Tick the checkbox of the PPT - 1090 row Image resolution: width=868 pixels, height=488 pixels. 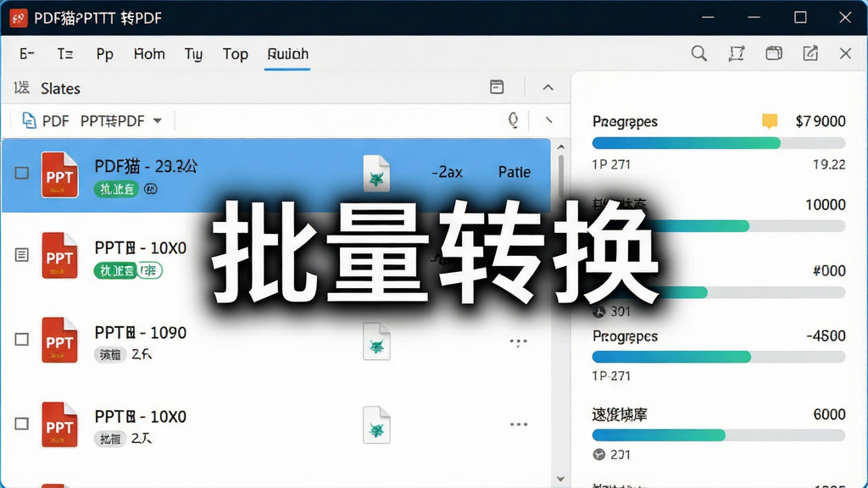pos(21,339)
